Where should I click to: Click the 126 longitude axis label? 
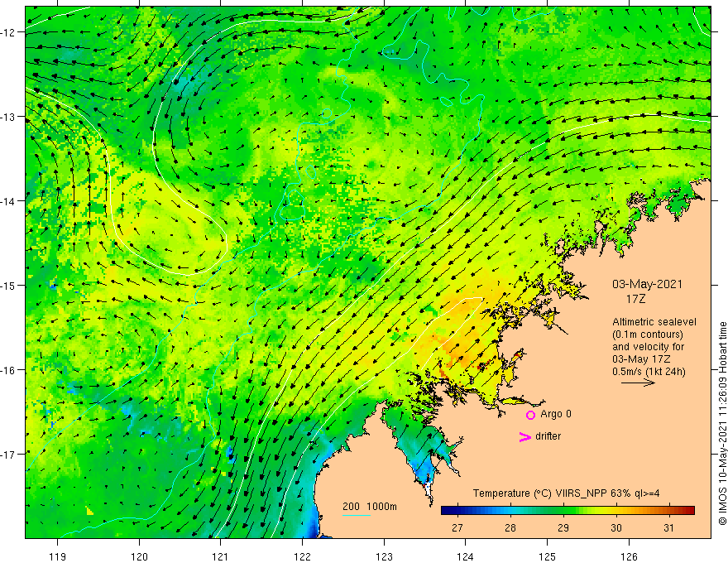(629, 556)
